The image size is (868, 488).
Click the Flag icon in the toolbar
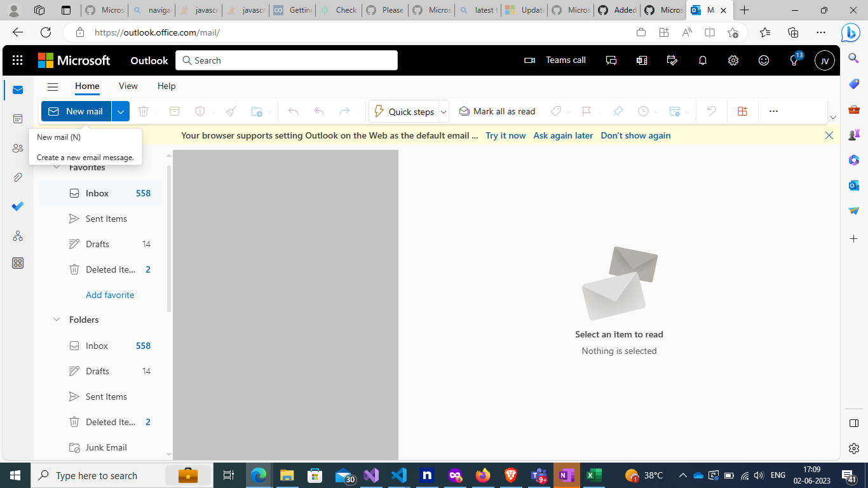click(585, 111)
